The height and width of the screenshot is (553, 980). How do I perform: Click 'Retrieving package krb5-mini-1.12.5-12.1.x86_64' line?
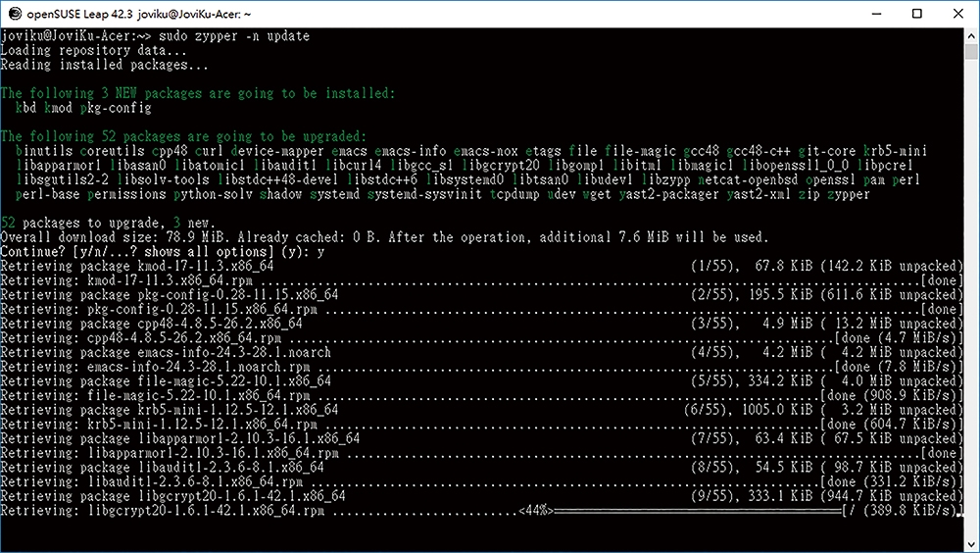(170, 410)
